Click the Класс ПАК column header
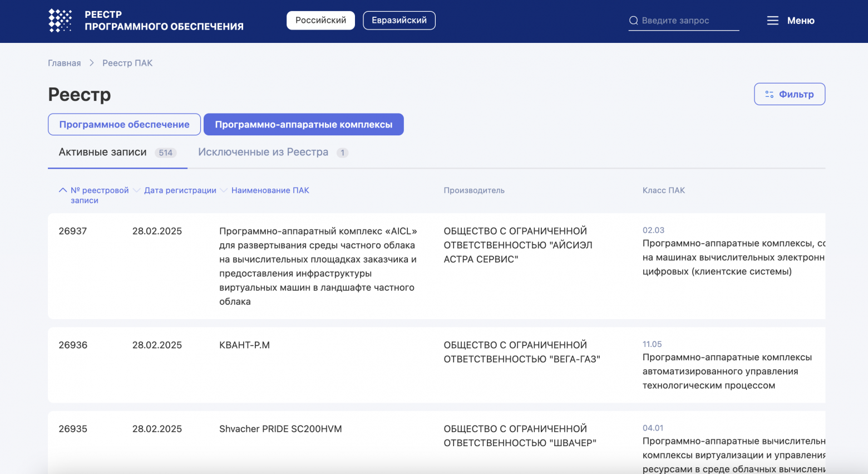Screen dimensions: 868x474 point(664,190)
